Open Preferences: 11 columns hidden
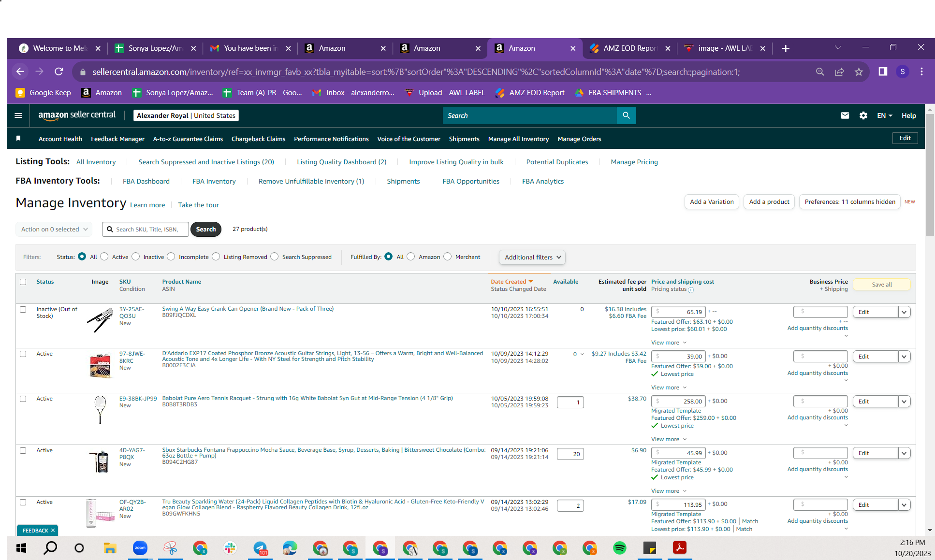The image size is (935, 560). point(850,202)
